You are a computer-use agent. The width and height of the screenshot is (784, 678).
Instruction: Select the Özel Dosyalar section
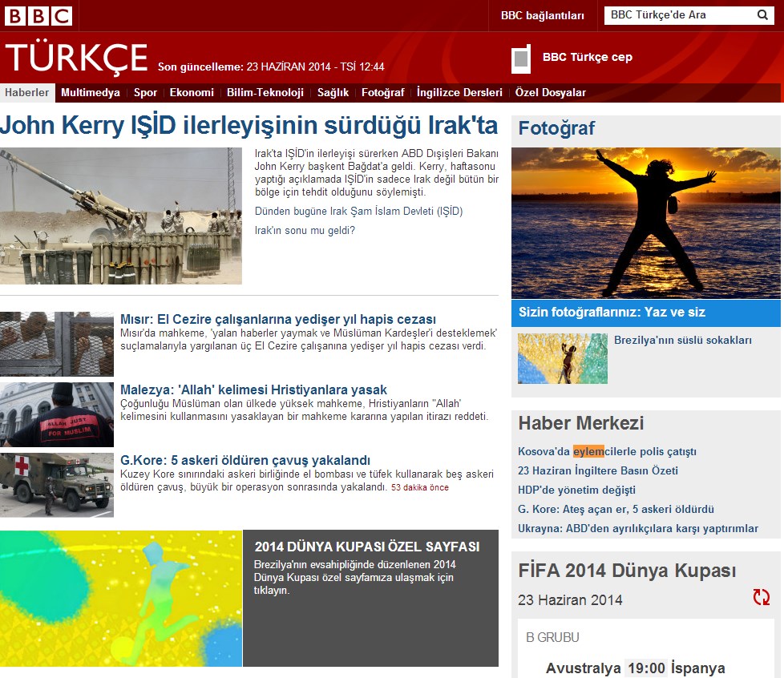(x=552, y=92)
